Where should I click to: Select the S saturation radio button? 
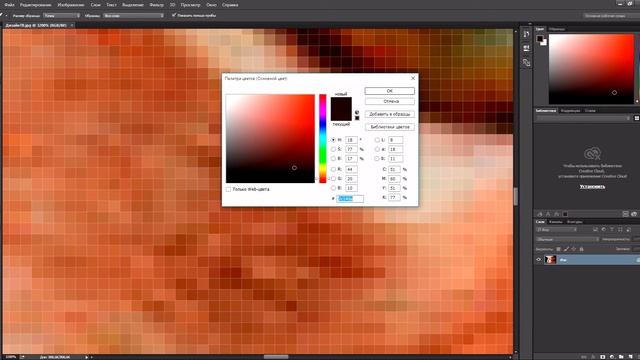click(x=333, y=149)
